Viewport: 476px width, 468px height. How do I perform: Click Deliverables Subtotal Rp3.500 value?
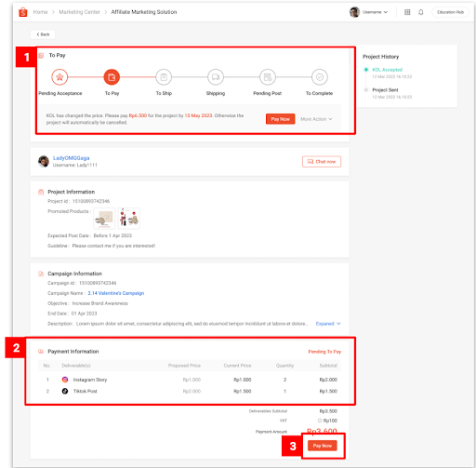(328, 411)
